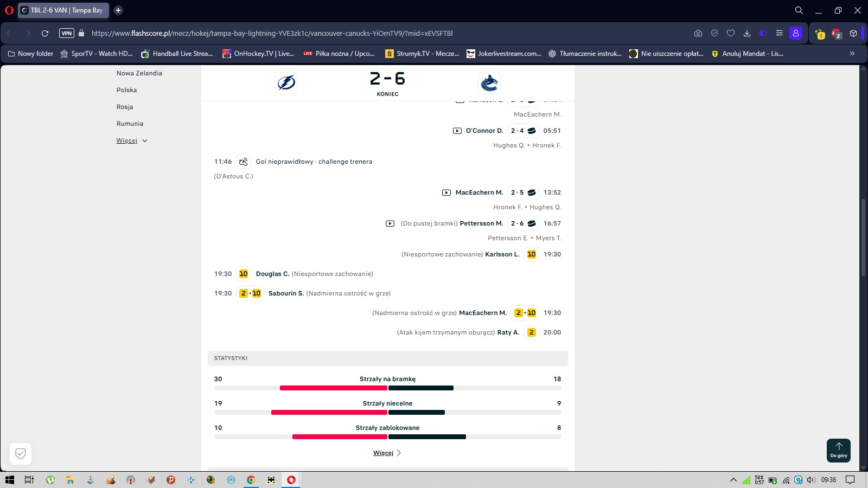Play video of MacEachern M. 2-5 goal

point(446,192)
